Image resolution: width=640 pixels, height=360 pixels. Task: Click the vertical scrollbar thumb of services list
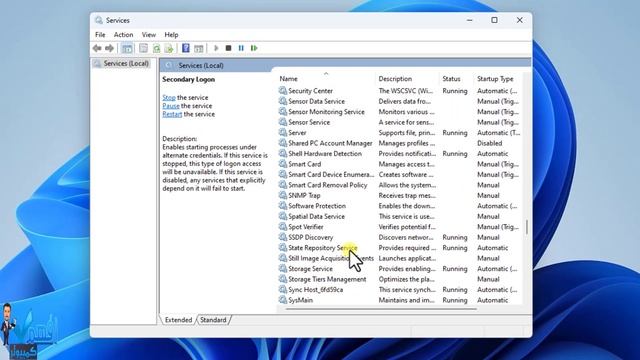[x=527, y=227]
